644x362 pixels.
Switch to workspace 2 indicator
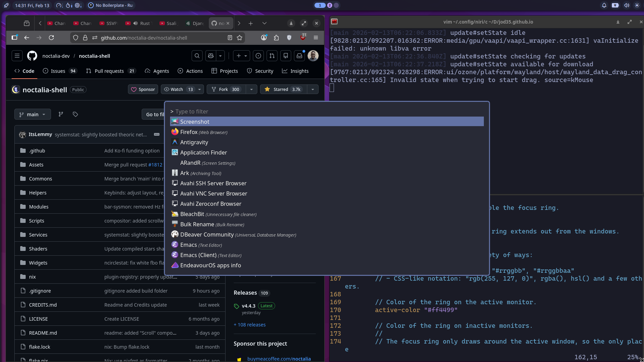coord(330,5)
